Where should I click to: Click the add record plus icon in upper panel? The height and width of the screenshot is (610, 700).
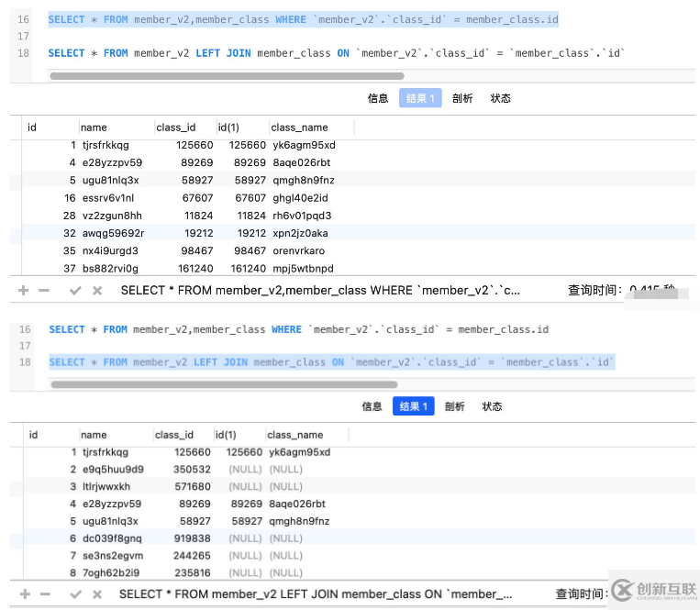pyautogui.click(x=25, y=290)
